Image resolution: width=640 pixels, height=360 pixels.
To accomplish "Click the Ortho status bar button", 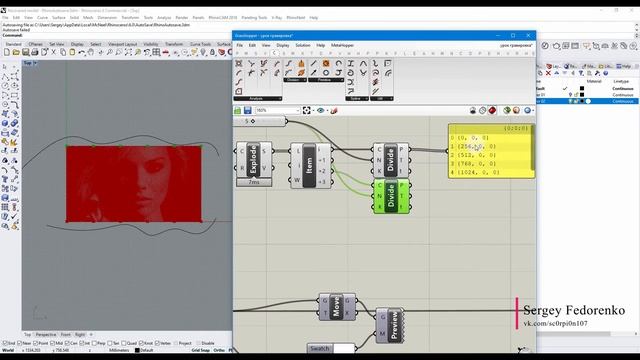I will pyautogui.click(x=219, y=350).
